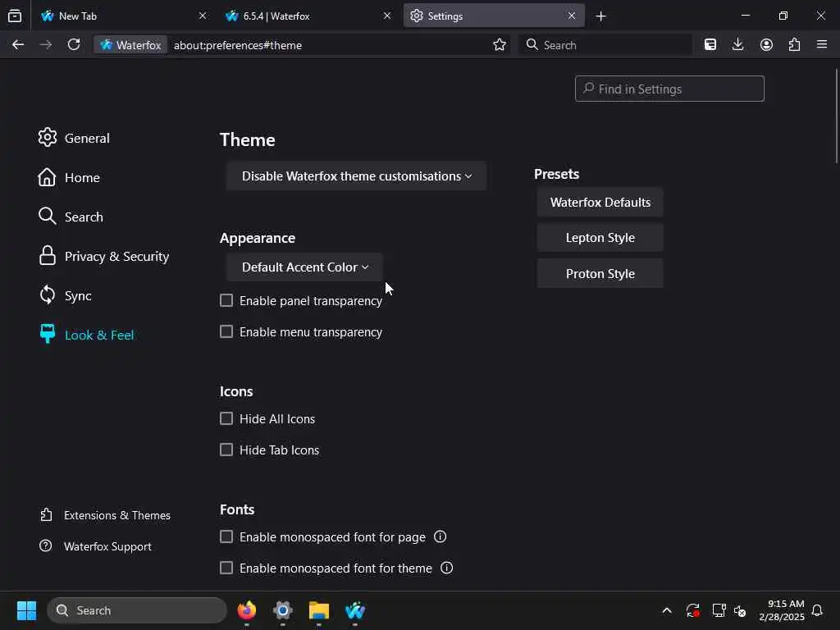Screen dimensions: 840x630
Task: Open File Explorer from taskbar
Action: tap(319, 610)
